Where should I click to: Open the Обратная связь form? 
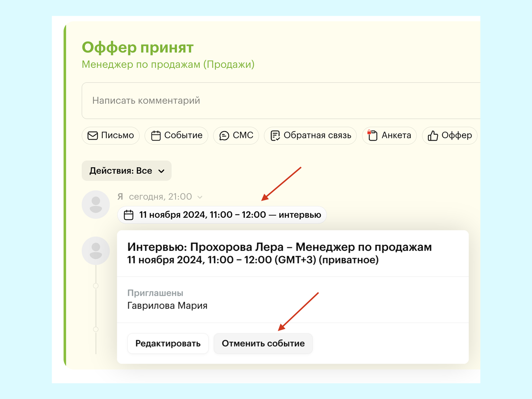pyautogui.click(x=310, y=136)
